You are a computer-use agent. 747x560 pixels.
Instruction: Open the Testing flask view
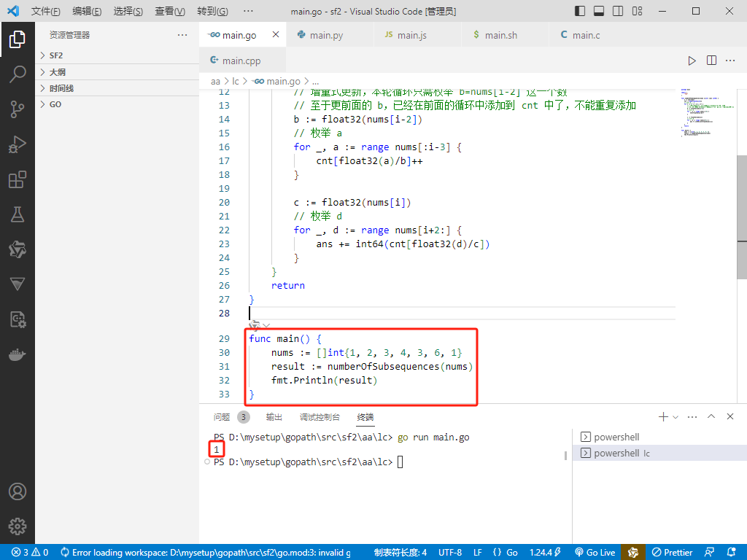(18, 215)
